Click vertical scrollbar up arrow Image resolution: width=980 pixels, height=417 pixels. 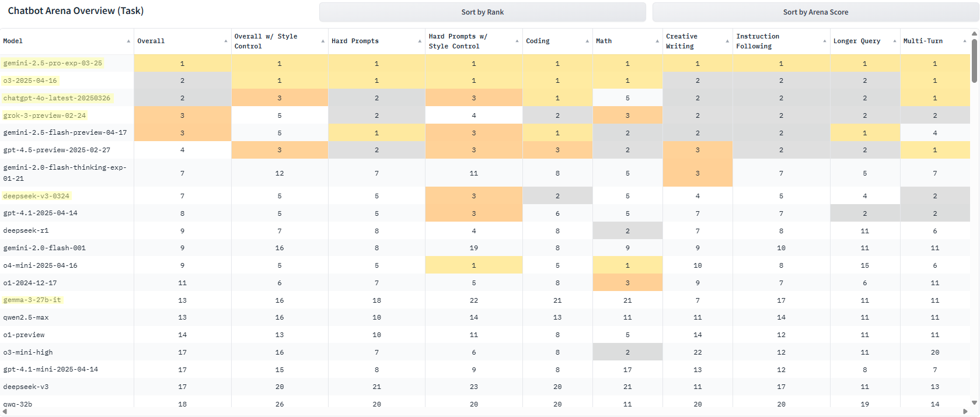[974, 34]
